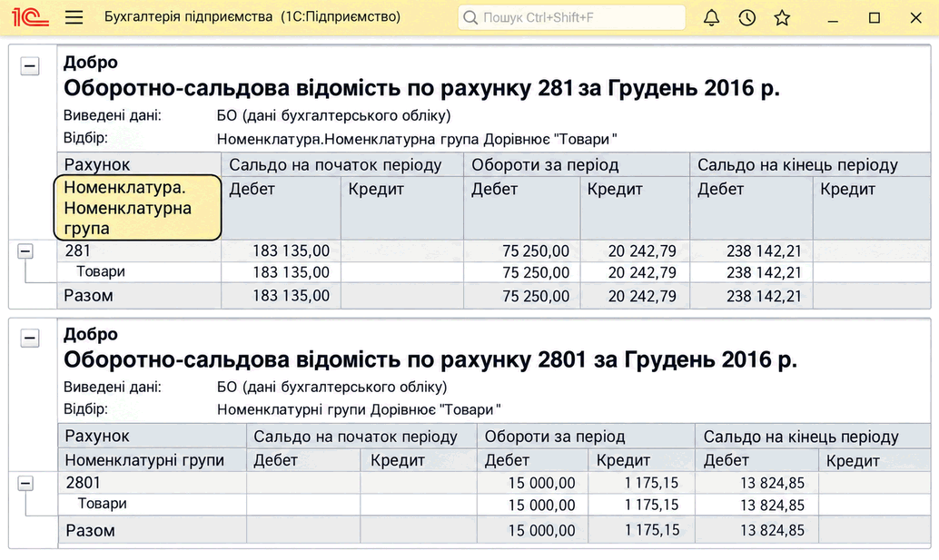Click the search field Пошук

pyautogui.click(x=571, y=17)
